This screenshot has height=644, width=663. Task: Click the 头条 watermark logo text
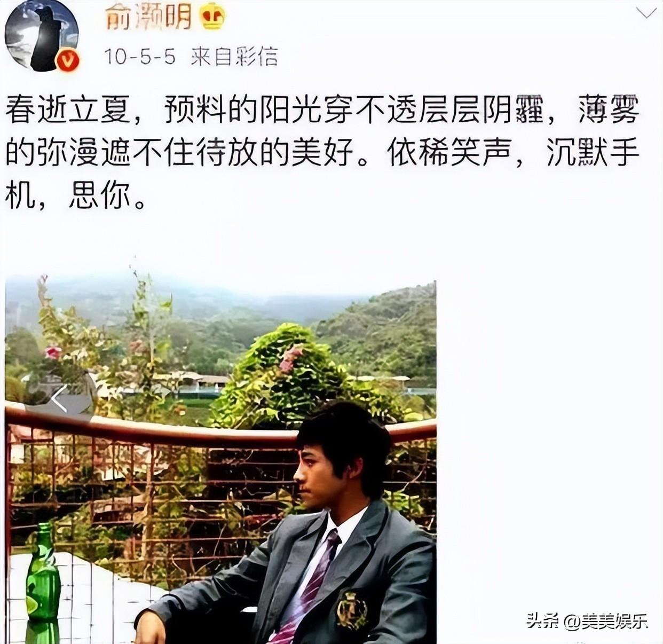[542, 621]
